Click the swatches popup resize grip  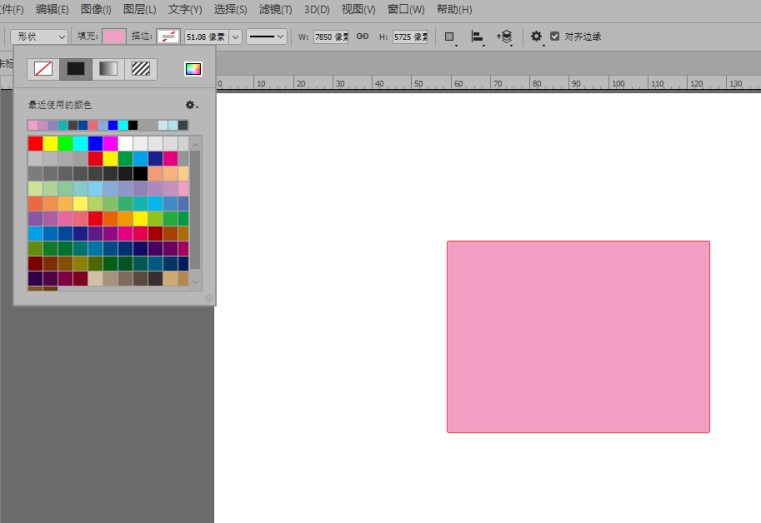209,298
